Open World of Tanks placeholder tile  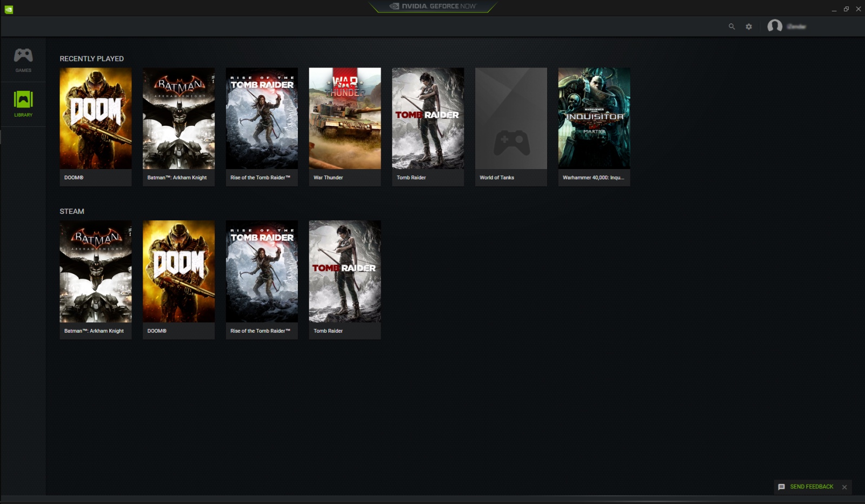pyautogui.click(x=511, y=127)
